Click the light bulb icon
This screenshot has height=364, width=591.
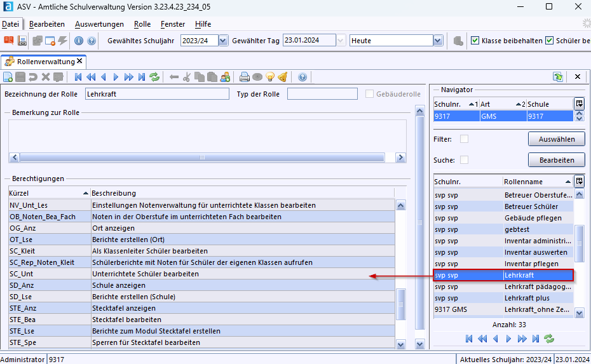pos(270,77)
